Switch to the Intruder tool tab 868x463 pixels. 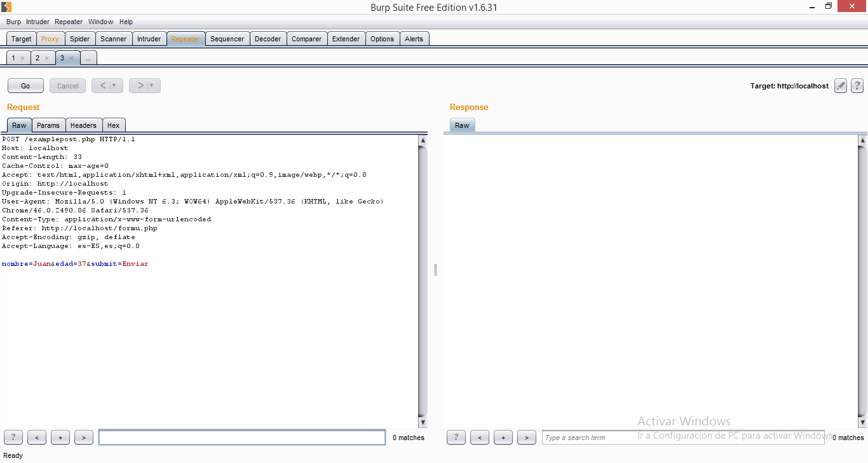149,39
